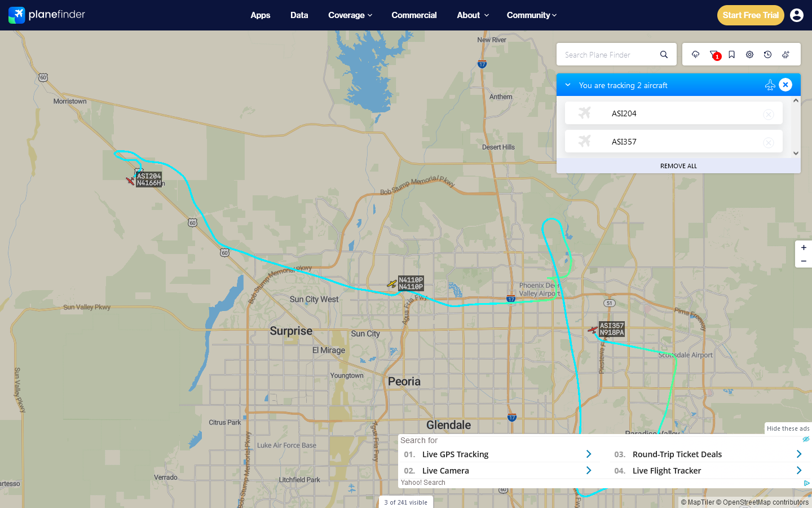
Task: Click the airplane icon in tracking header
Action: [770, 85]
